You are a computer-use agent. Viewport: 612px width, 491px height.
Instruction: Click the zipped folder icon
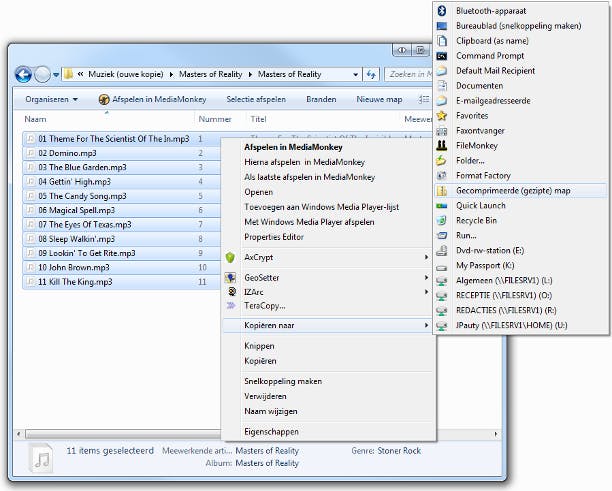[x=441, y=191]
